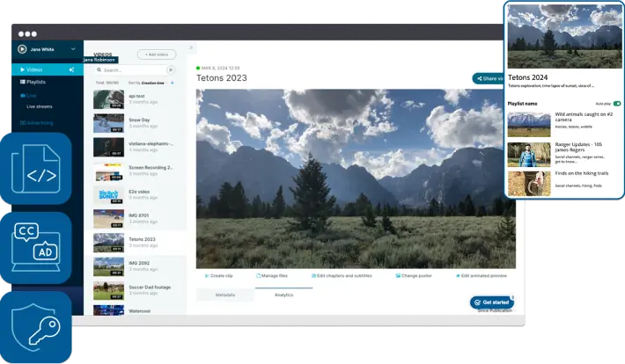The image size is (625, 364).
Task: Click the Change poster icon
Action: tap(398, 276)
